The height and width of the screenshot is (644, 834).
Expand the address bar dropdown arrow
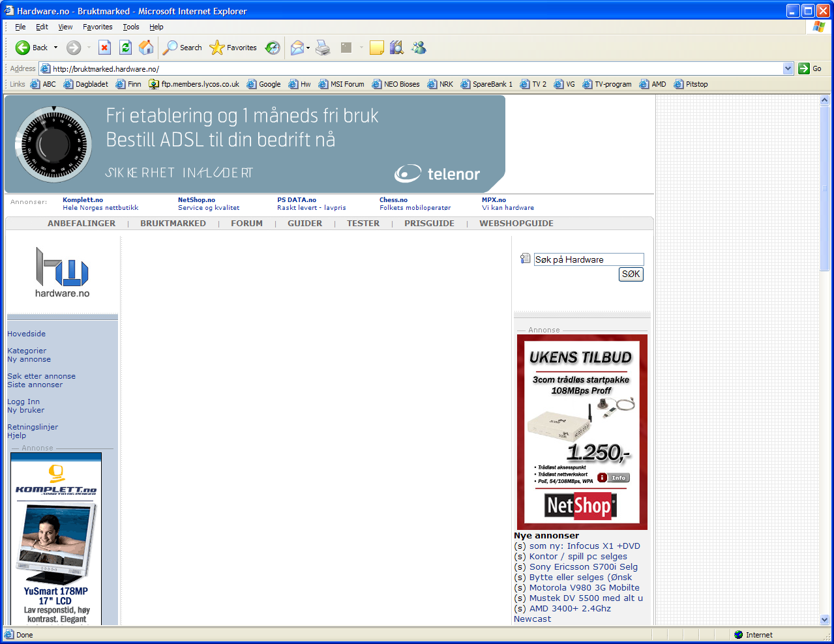(788, 68)
